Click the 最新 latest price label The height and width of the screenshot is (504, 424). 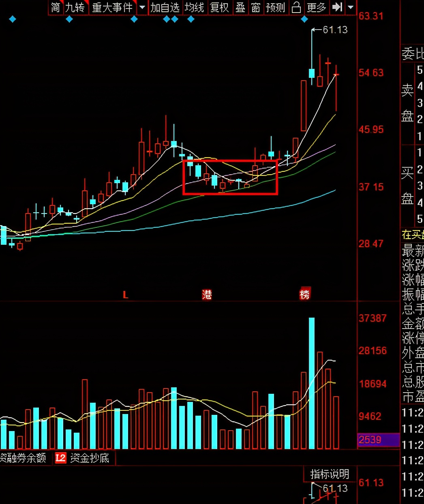tap(413, 251)
